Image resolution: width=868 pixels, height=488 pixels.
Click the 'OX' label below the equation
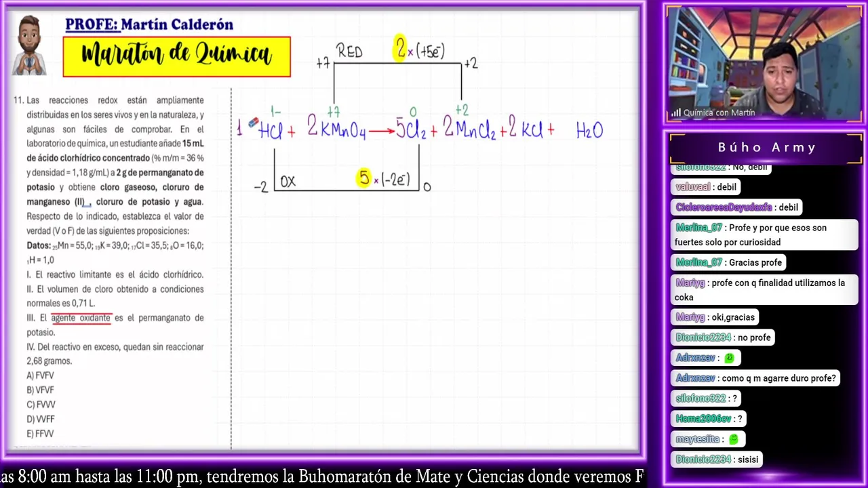click(x=288, y=182)
